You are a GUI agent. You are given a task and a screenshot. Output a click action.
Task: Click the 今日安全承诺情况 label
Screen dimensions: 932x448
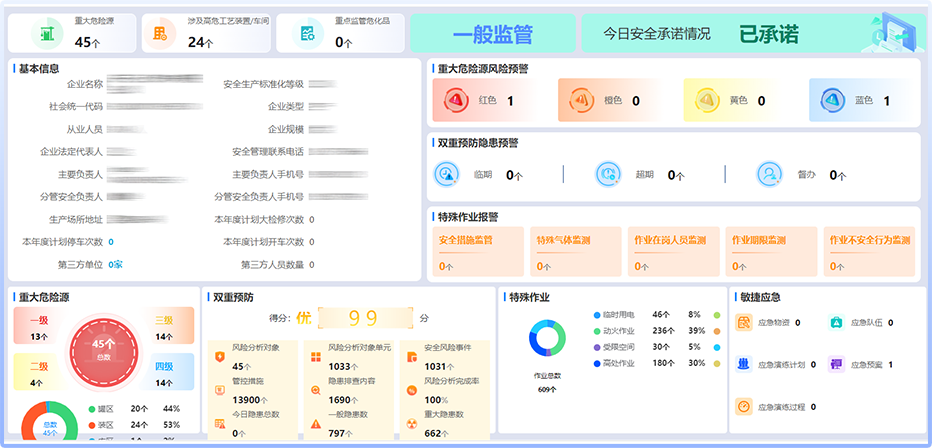656,33
